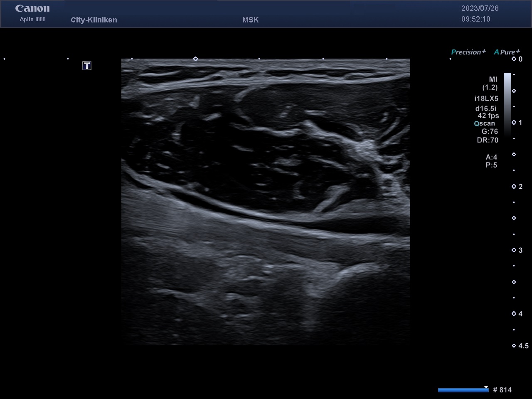Select the focus diamond marker above image

(195, 59)
